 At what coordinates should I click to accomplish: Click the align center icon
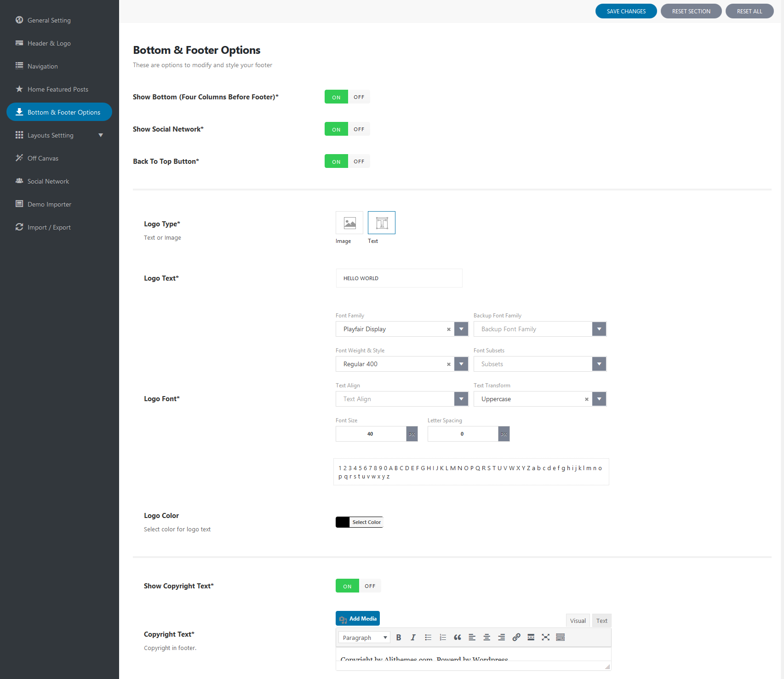pyautogui.click(x=486, y=637)
